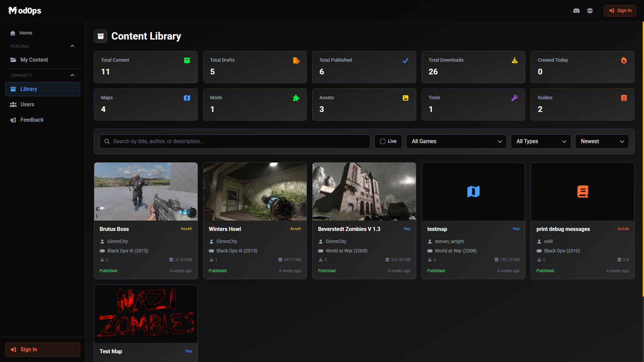Screen dimensions: 644x362
Task: Enable the Live search checkbox
Action: click(382, 141)
